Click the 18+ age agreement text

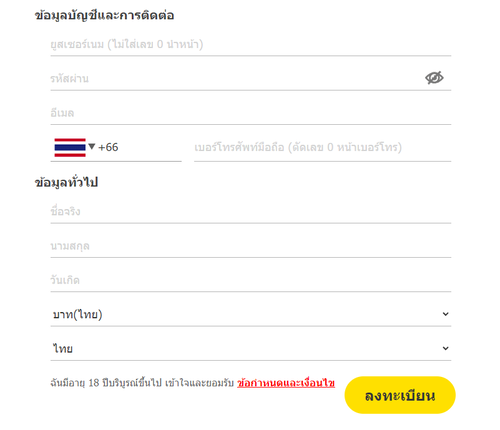[142, 383]
